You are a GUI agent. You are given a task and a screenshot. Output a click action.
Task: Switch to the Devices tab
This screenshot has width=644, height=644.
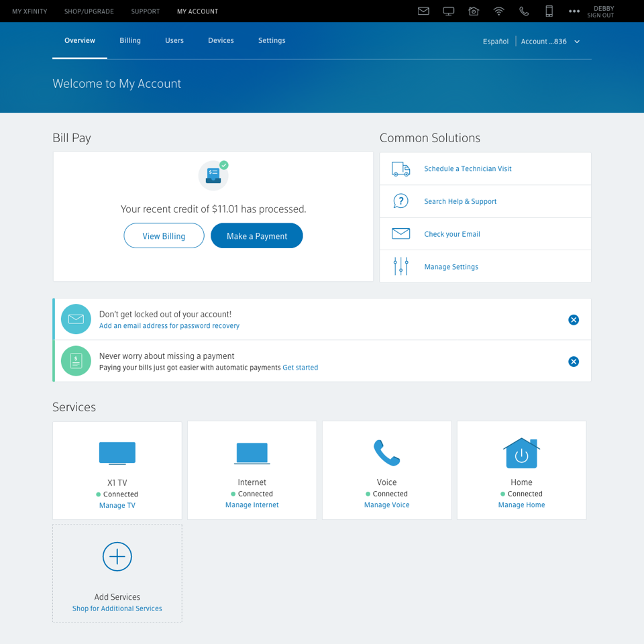pos(221,41)
